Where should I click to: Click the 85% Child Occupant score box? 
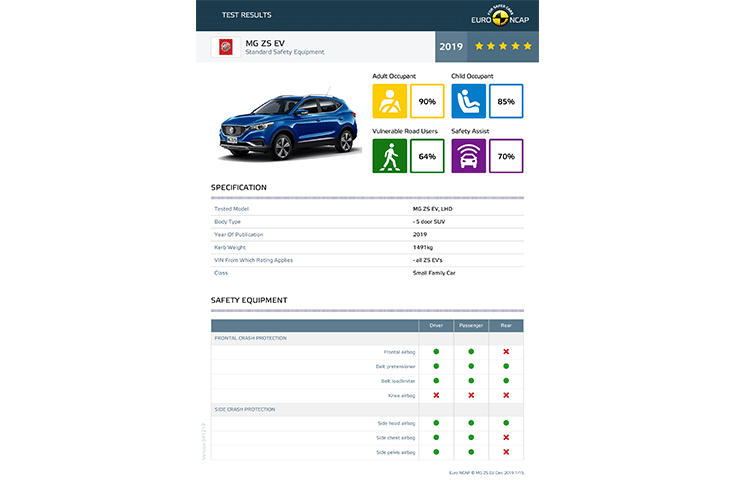[x=506, y=101]
